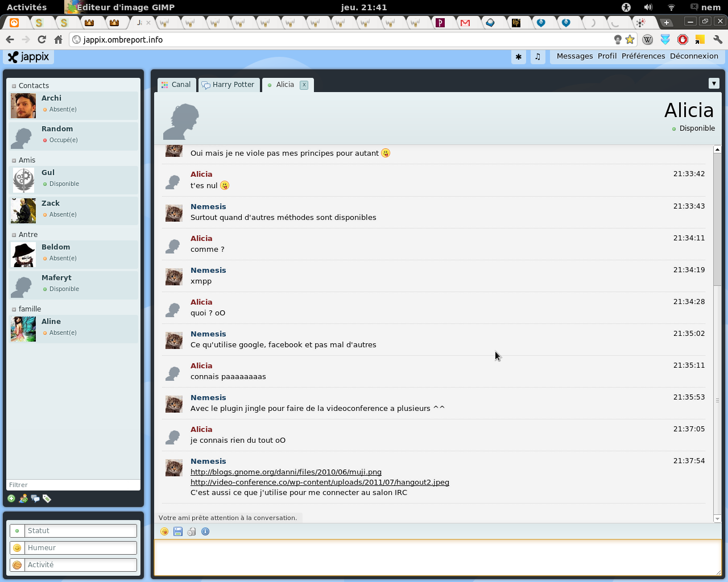Viewport: 728px width, 582px height.
Task: Switch to the Canal tab
Action: tap(176, 85)
